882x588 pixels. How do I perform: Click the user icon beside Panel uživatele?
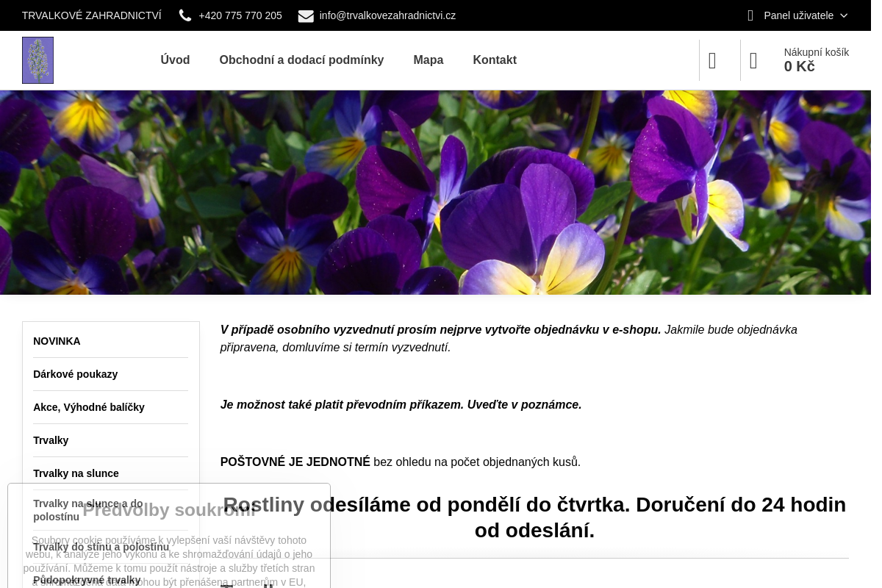(x=750, y=15)
